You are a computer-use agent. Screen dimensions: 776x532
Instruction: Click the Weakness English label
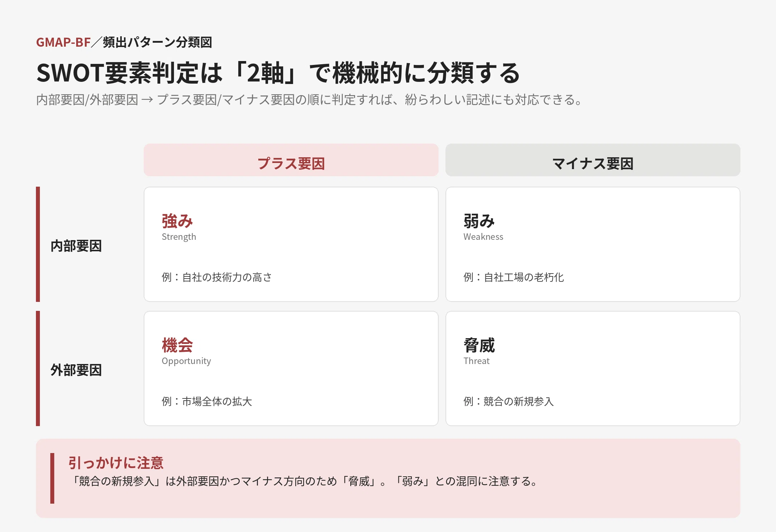click(x=483, y=237)
